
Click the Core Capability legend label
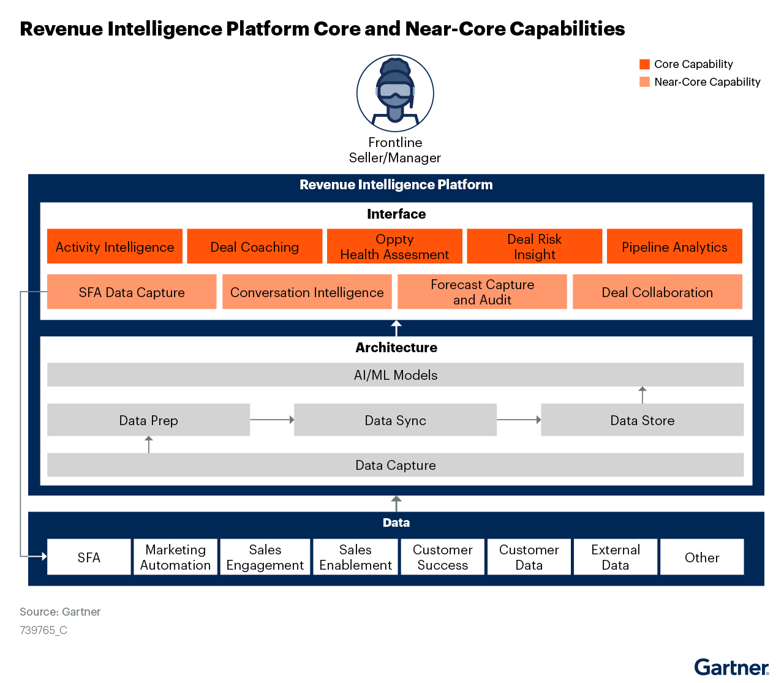click(693, 64)
